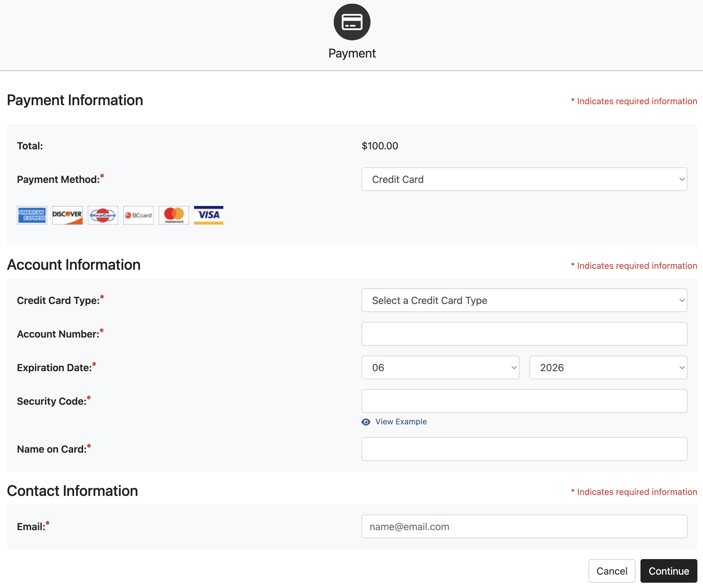The image size is (703, 588).
Task: Click the required-information note beside Account Information
Action: click(634, 266)
